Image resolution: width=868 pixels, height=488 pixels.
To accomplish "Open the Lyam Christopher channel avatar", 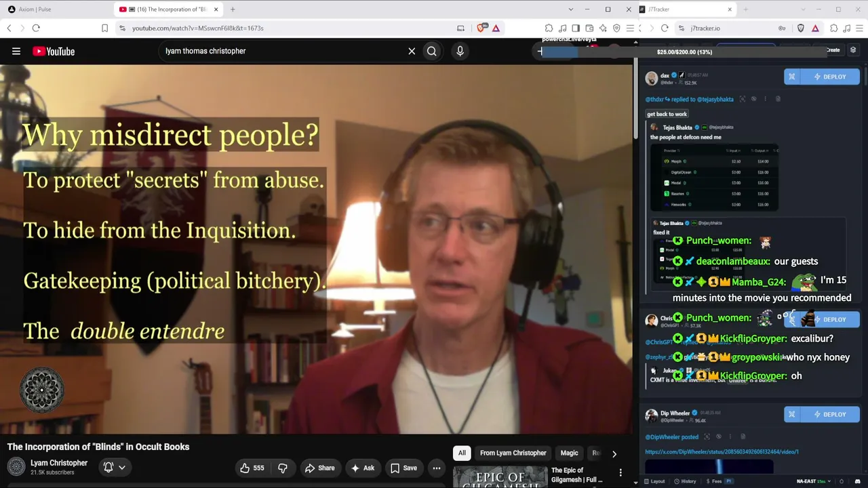I will (x=16, y=467).
